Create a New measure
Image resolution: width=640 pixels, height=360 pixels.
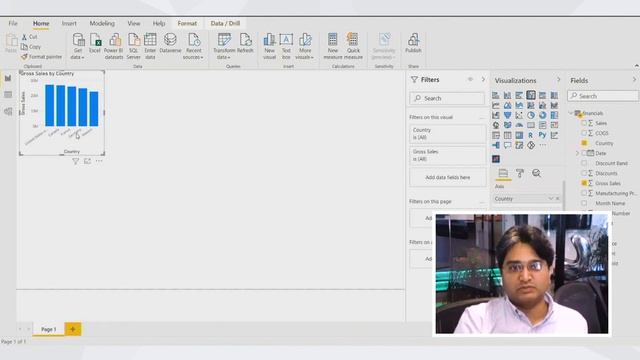pos(333,46)
